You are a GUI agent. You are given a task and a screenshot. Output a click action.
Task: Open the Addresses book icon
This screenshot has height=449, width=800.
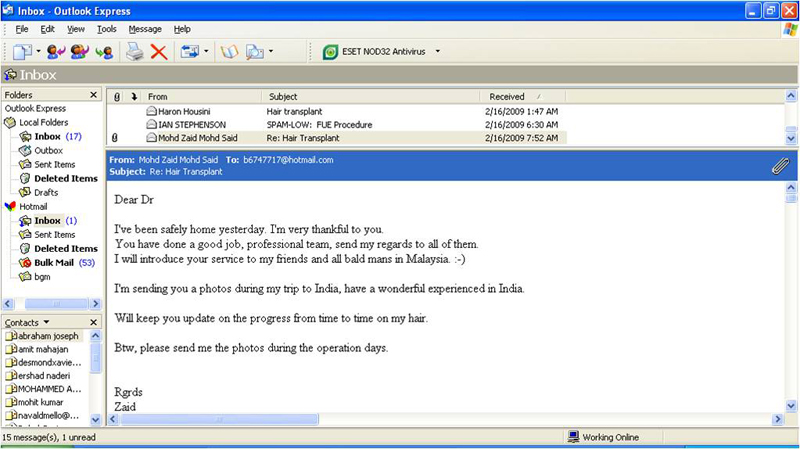(x=229, y=51)
